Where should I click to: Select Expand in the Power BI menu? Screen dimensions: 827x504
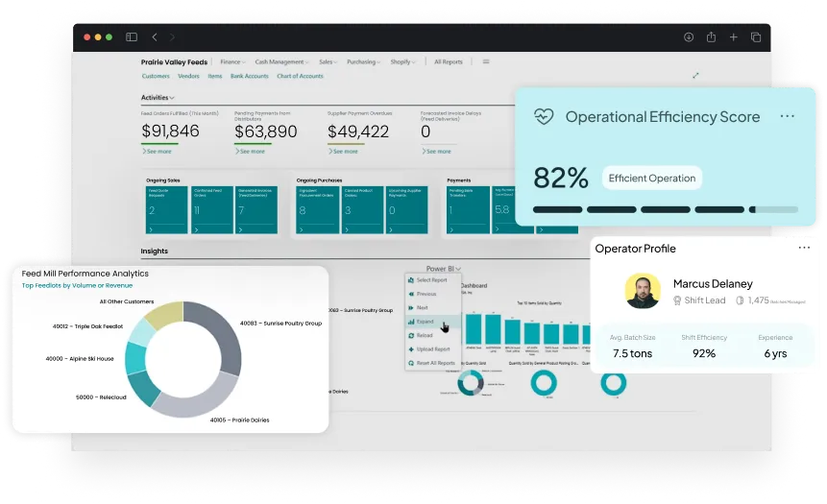pyautogui.click(x=426, y=322)
